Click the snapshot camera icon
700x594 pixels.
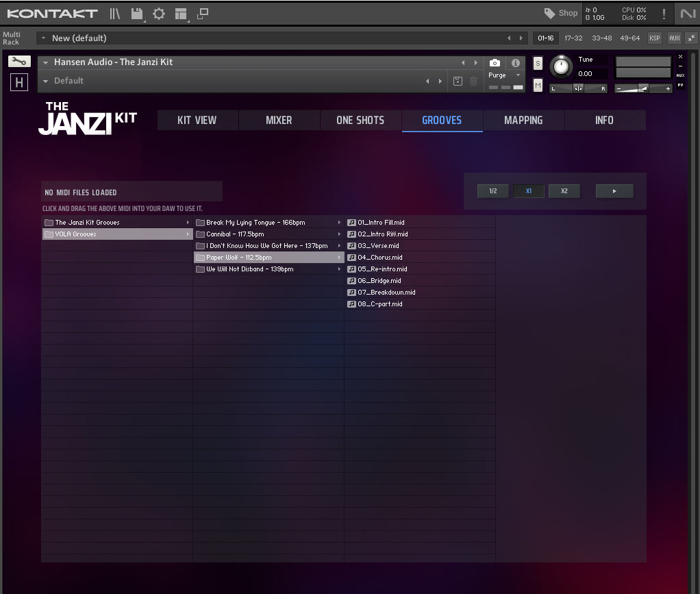tap(495, 62)
